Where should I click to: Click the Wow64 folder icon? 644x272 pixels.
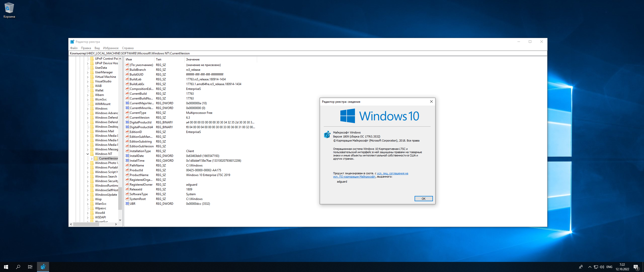tap(92, 213)
